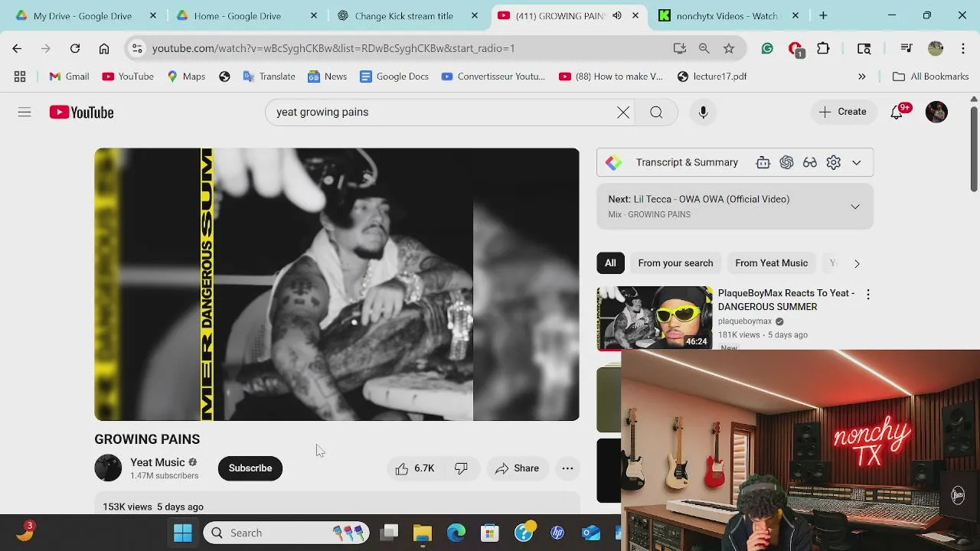Open options for PlaqueBoyMax Reacts video
980x551 pixels.
click(x=867, y=295)
